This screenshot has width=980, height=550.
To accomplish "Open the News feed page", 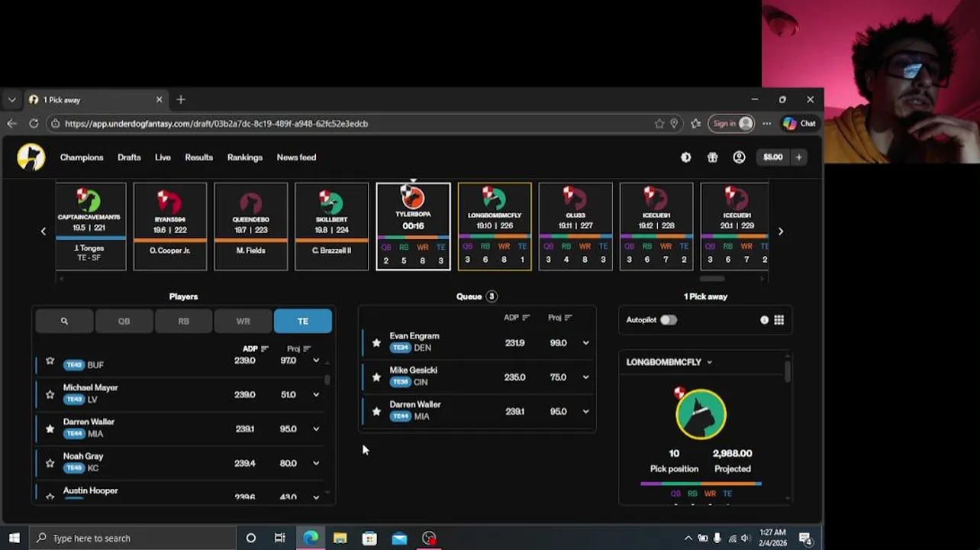I will pos(296,157).
